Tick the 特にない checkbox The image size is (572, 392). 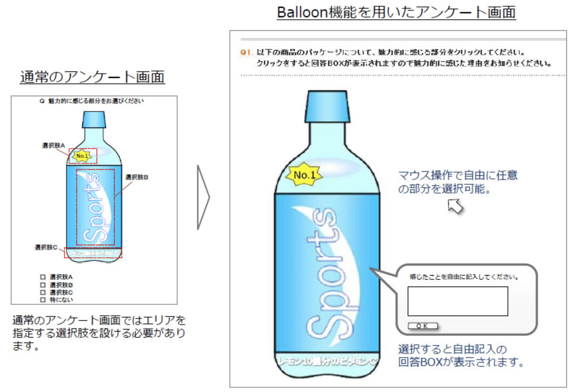tap(43, 300)
